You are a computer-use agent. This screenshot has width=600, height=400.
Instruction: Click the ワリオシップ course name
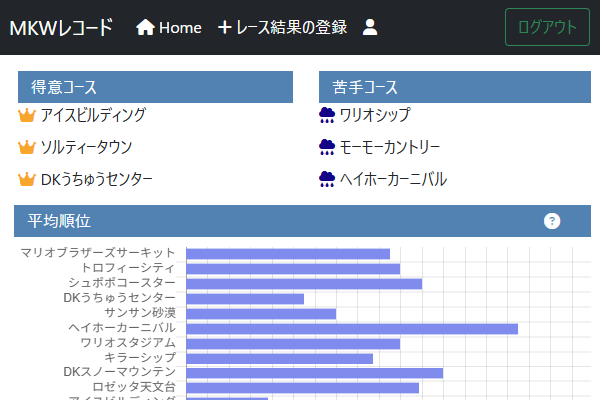(x=375, y=116)
